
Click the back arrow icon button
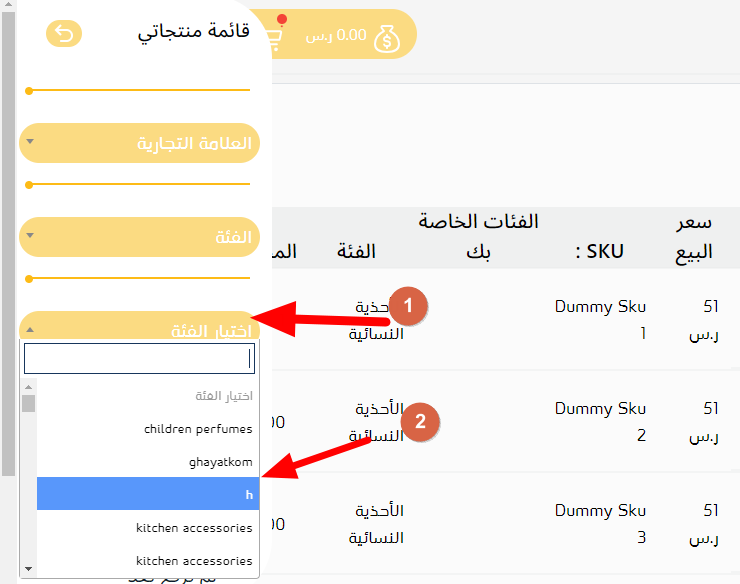[64, 34]
